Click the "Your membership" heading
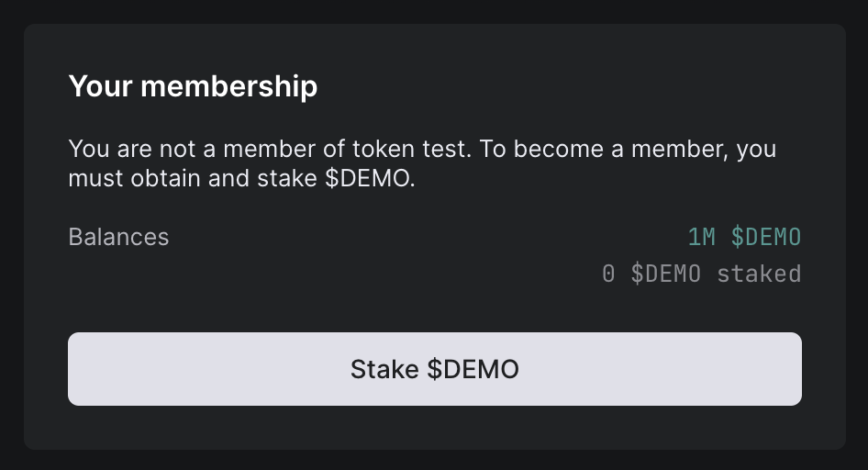The width and height of the screenshot is (868, 470). [x=193, y=87]
